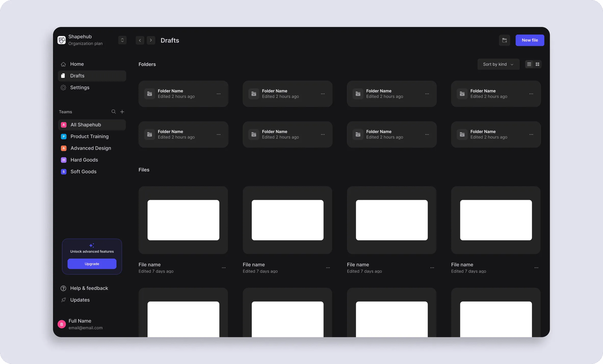
Task: Click the search teams magnifier icon
Action: click(113, 112)
